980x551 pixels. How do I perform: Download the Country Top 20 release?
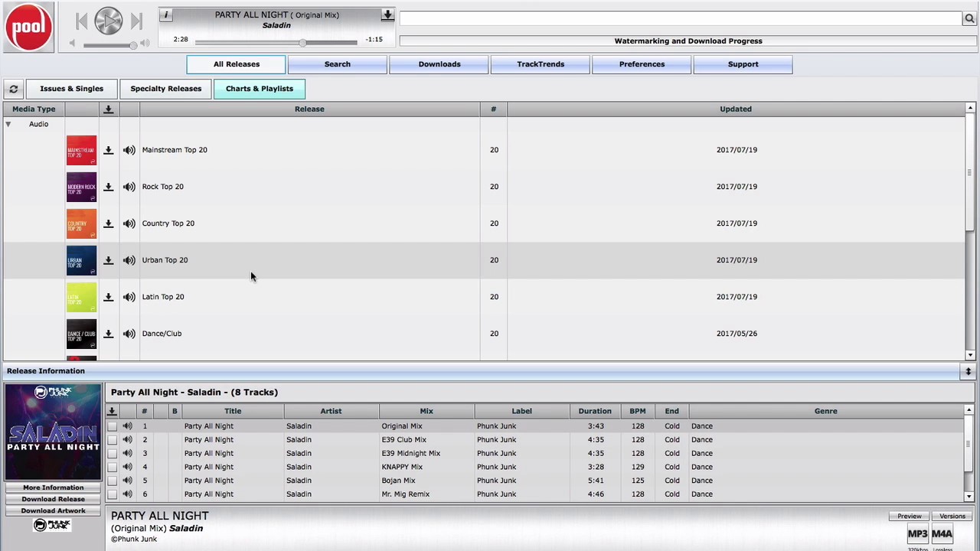point(108,223)
